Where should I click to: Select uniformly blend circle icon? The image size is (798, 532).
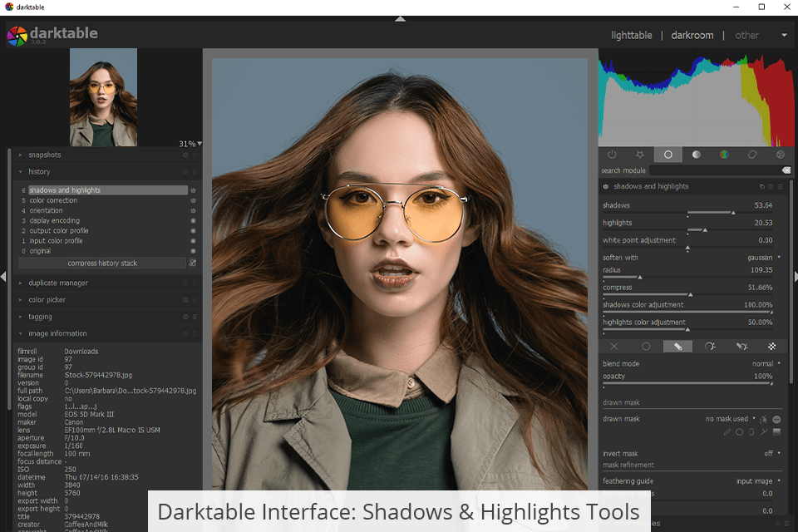[x=646, y=346]
